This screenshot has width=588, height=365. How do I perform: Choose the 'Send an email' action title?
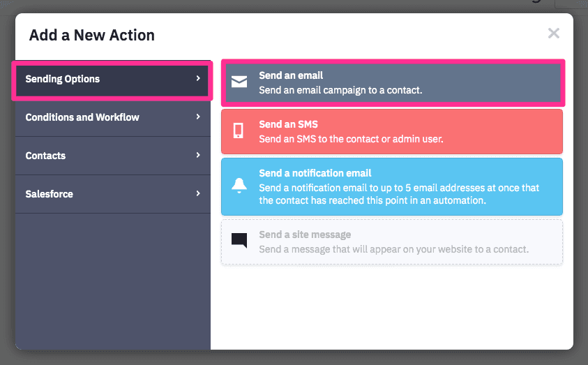tap(291, 75)
